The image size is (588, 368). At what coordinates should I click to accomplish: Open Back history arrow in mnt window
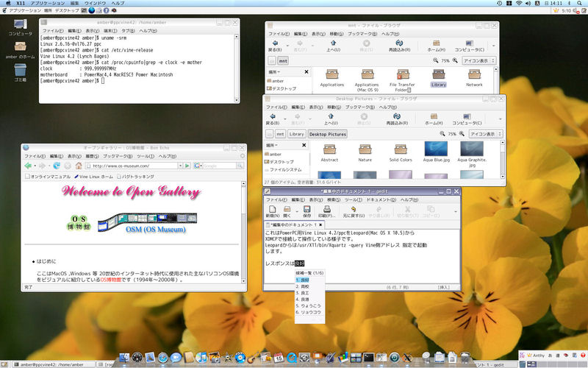(287, 46)
